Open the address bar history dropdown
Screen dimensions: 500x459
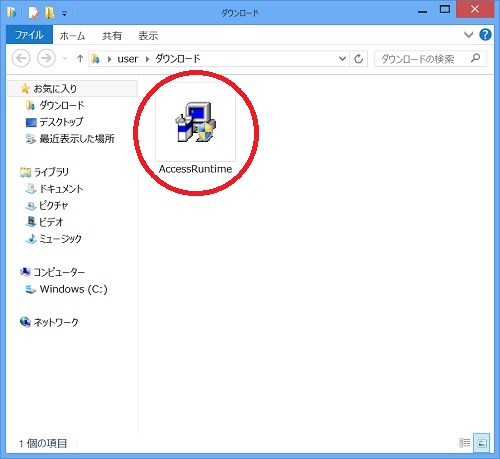tap(342, 59)
